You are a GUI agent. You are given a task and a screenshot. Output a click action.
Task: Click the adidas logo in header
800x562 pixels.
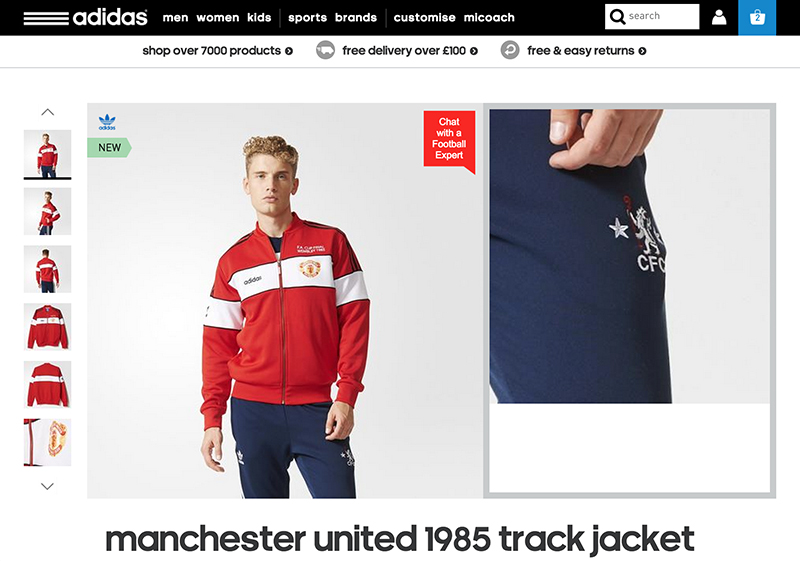[x=85, y=17]
